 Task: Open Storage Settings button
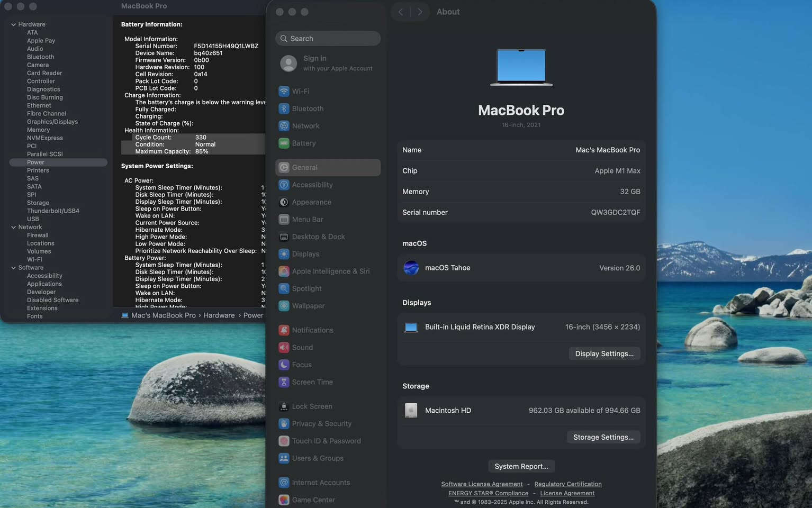(x=603, y=437)
